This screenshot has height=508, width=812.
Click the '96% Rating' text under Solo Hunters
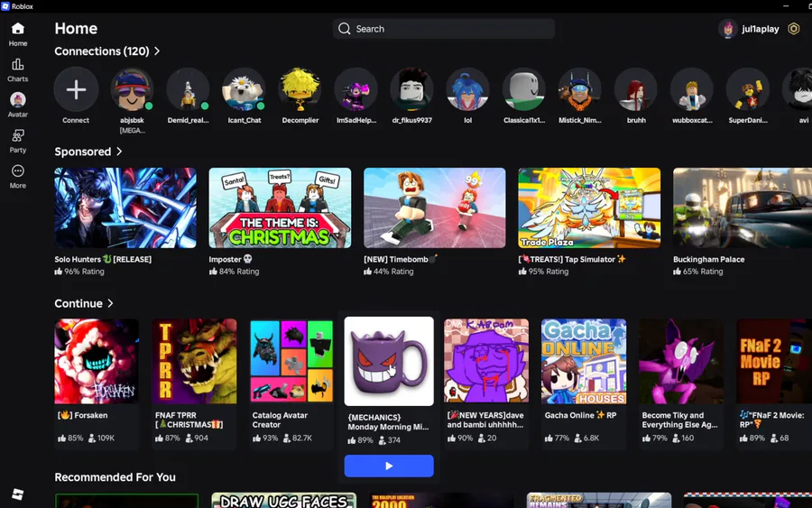tap(85, 272)
